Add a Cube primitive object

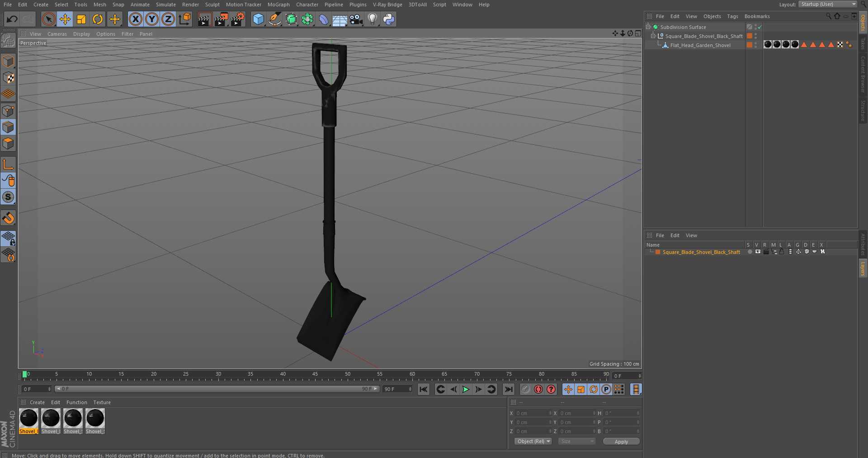coord(258,19)
